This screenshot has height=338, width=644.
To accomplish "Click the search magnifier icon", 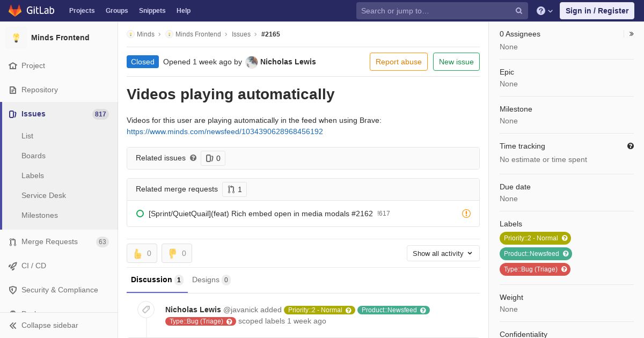I will click(519, 11).
